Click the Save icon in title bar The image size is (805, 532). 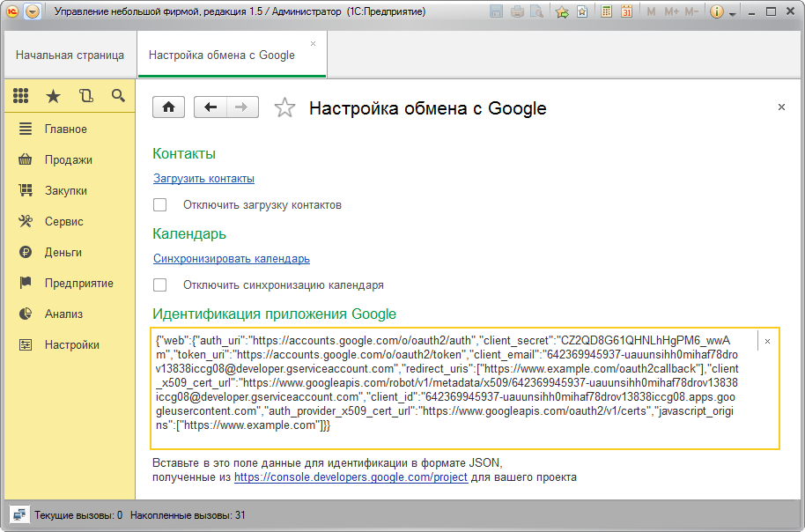tap(496, 11)
